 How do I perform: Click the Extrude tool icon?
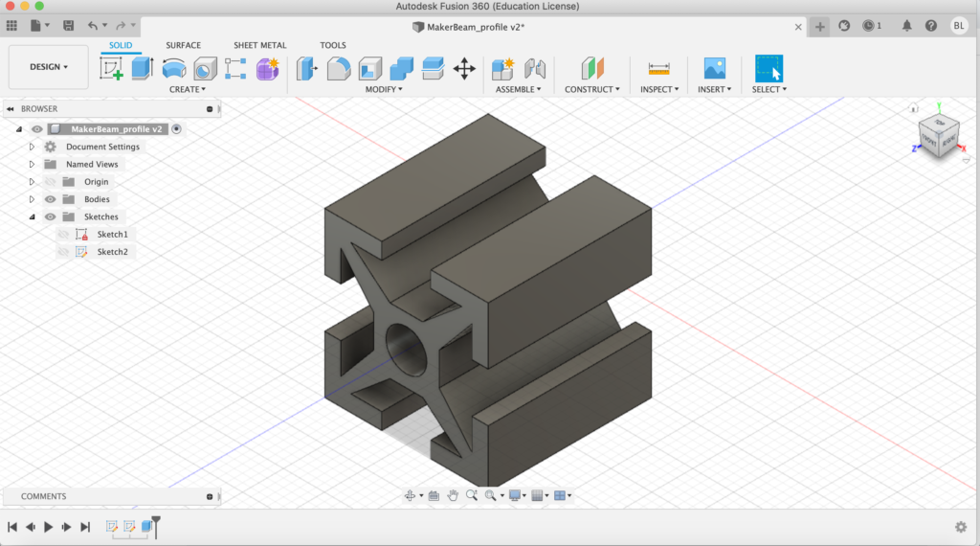(143, 69)
